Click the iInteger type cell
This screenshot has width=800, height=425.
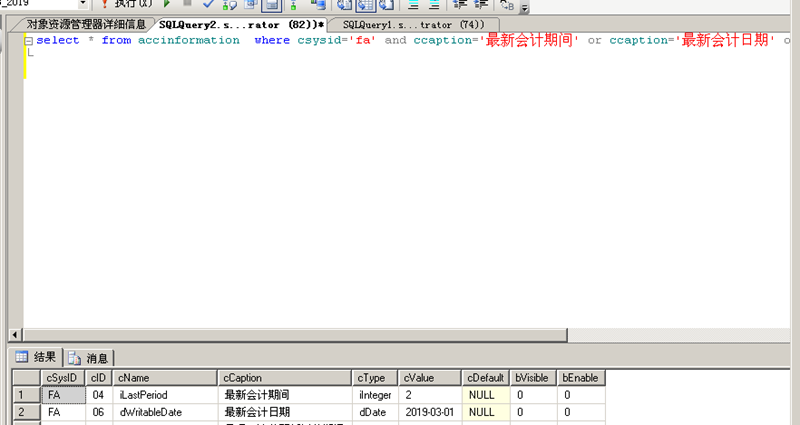tap(375, 395)
